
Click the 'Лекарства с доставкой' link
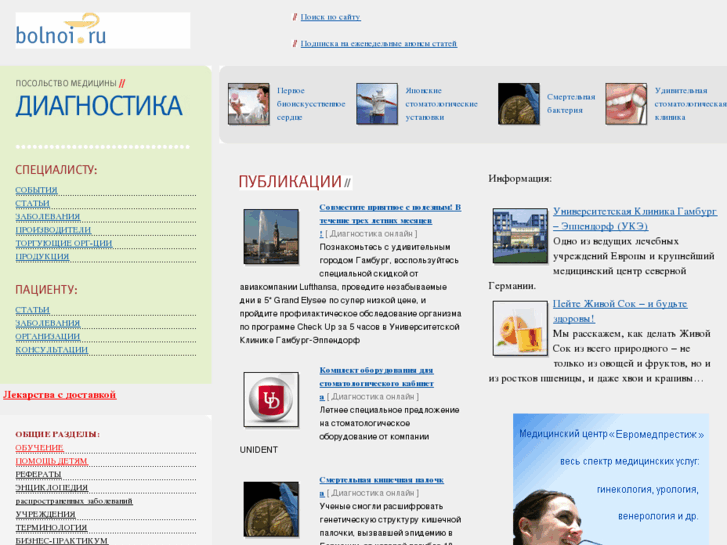click(59, 395)
